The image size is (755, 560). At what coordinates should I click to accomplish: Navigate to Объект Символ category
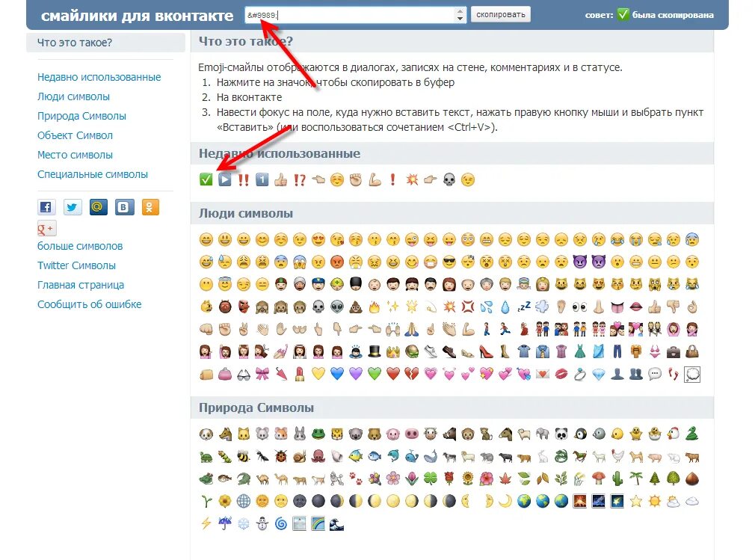[x=75, y=135]
